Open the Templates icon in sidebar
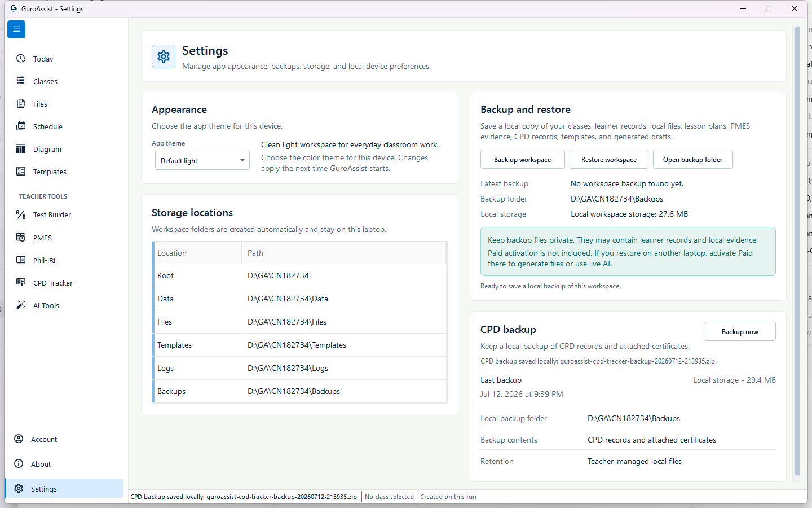 pyautogui.click(x=21, y=171)
